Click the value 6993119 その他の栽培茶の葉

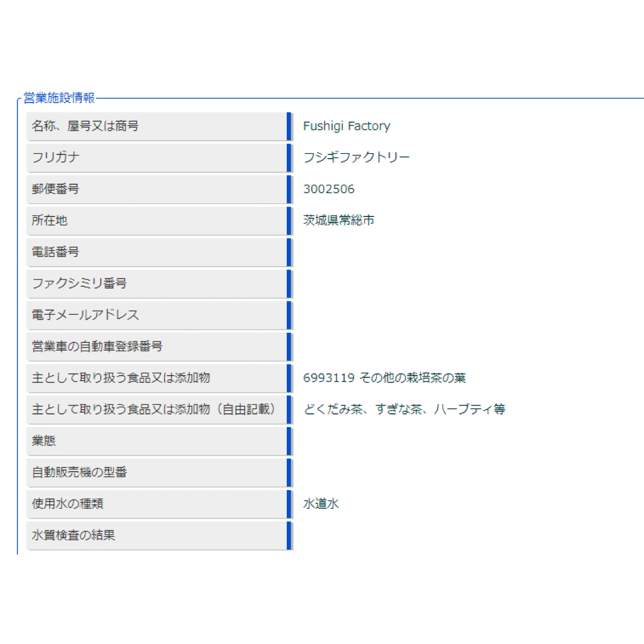(385, 378)
